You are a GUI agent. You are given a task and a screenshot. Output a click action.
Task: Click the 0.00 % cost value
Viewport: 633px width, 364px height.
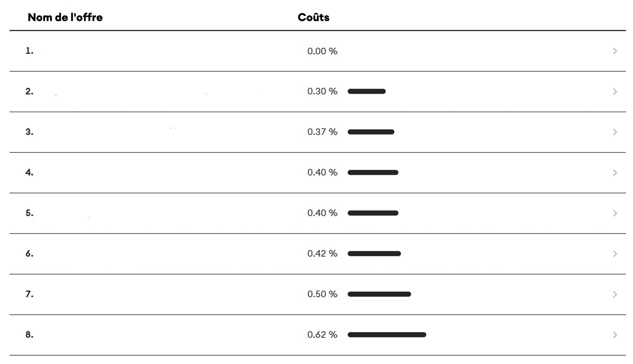[x=322, y=51]
